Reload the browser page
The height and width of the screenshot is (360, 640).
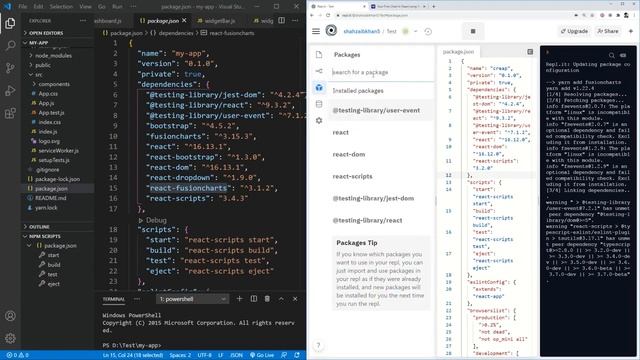tap(328, 15)
